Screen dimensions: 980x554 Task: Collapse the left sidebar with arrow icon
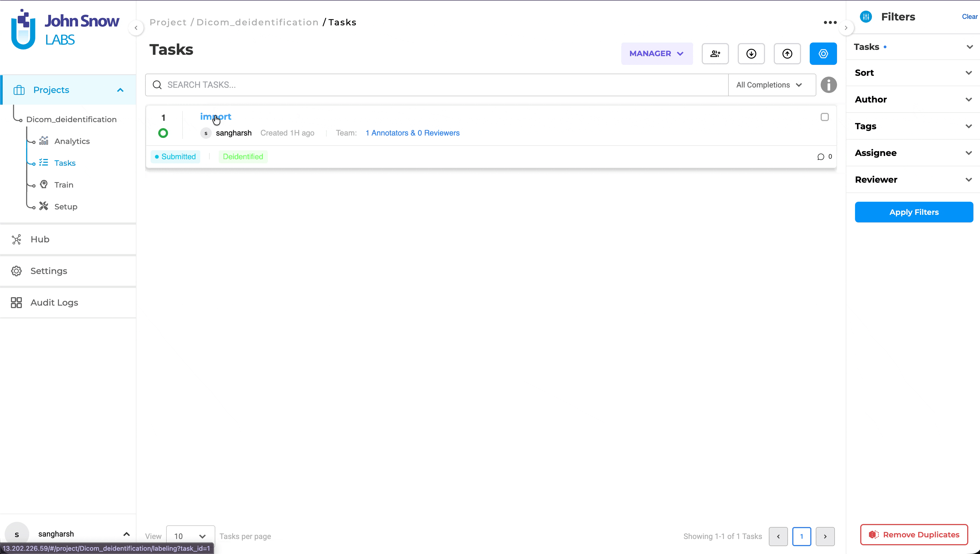[x=136, y=28]
